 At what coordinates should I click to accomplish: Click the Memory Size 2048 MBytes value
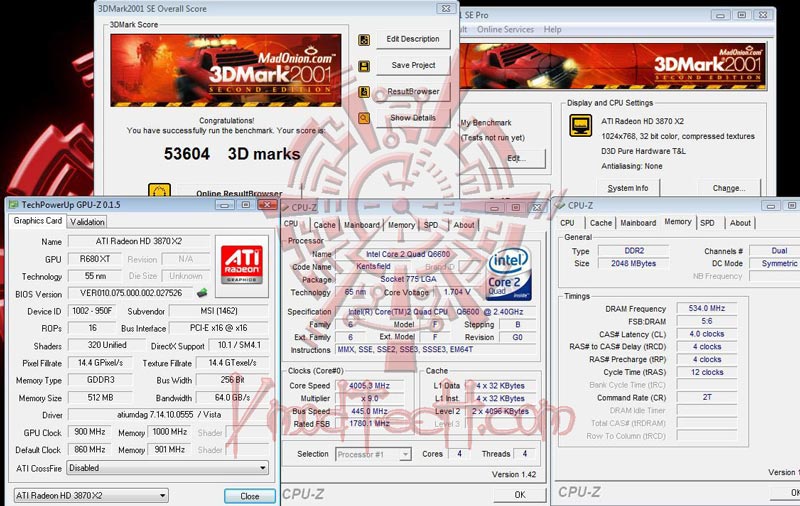pyautogui.click(x=633, y=263)
